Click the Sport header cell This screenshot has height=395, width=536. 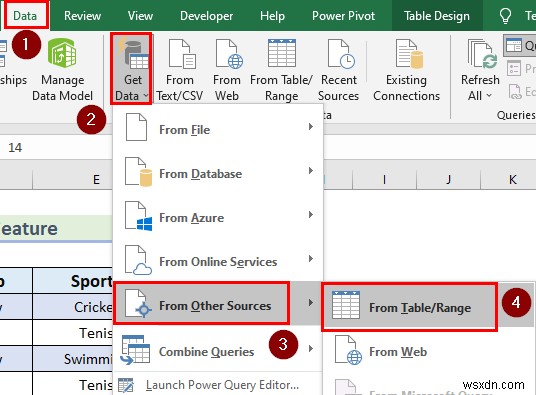[x=72, y=281]
